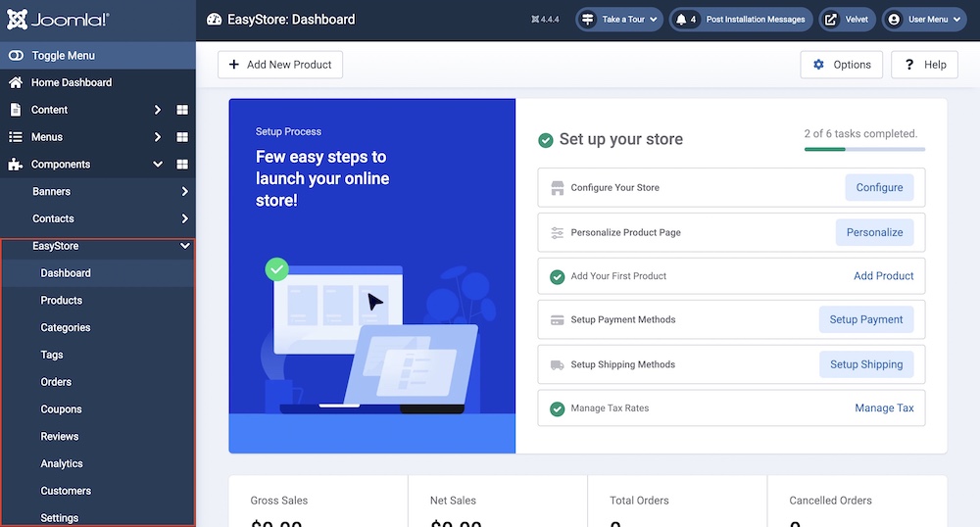
Task: Collapse the Components menu chevron
Action: [158, 165]
